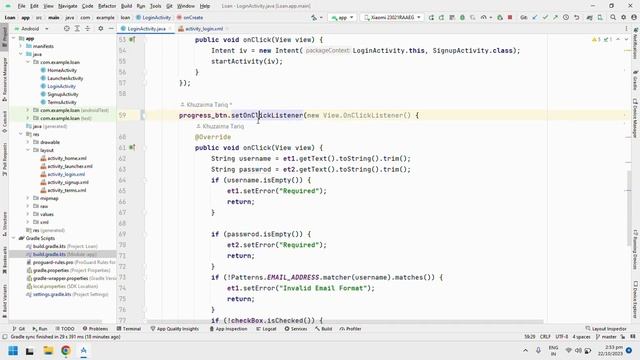This screenshot has height=360, width=640.
Task: Open the Build menu
Action: click(x=127, y=6)
